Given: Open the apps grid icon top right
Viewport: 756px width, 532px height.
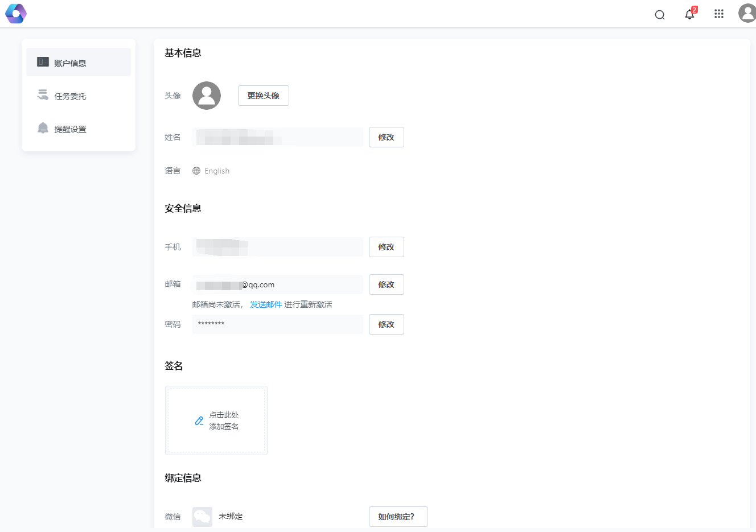Looking at the screenshot, I should (718, 14).
